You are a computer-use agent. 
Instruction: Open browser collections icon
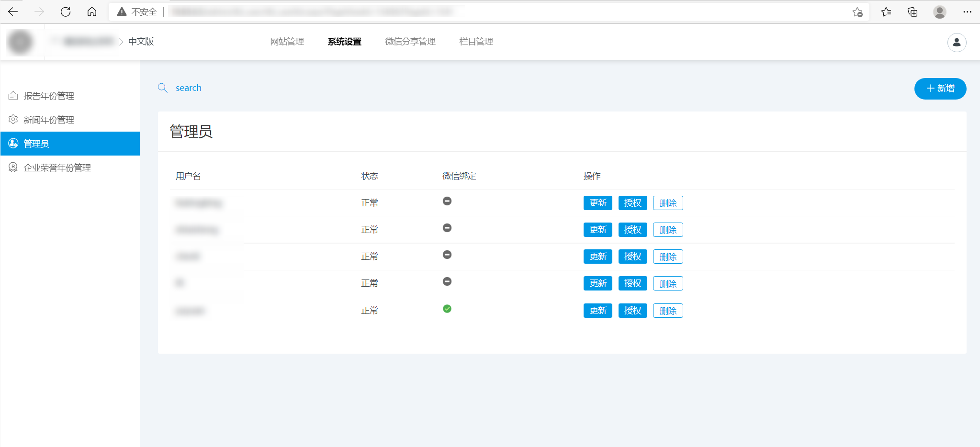912,12
